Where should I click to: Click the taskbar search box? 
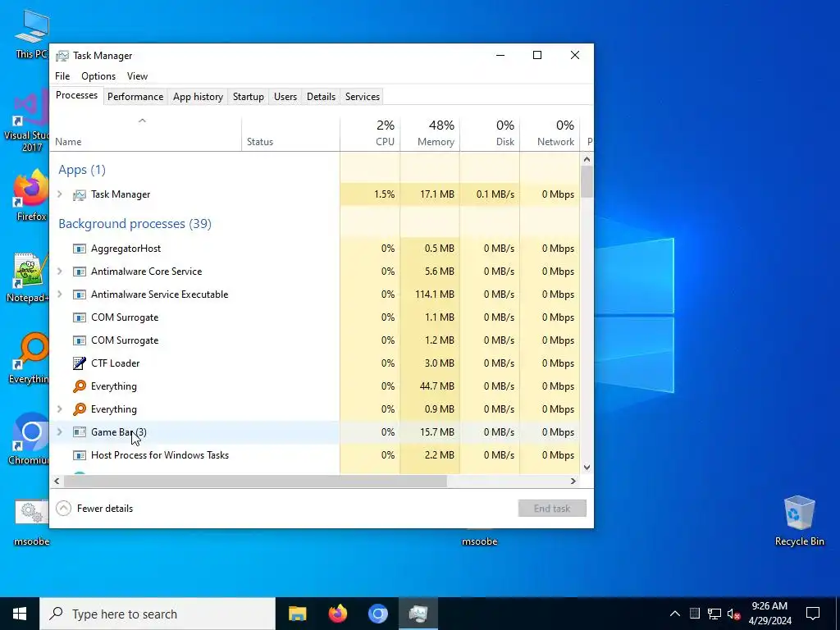(157, 614)
